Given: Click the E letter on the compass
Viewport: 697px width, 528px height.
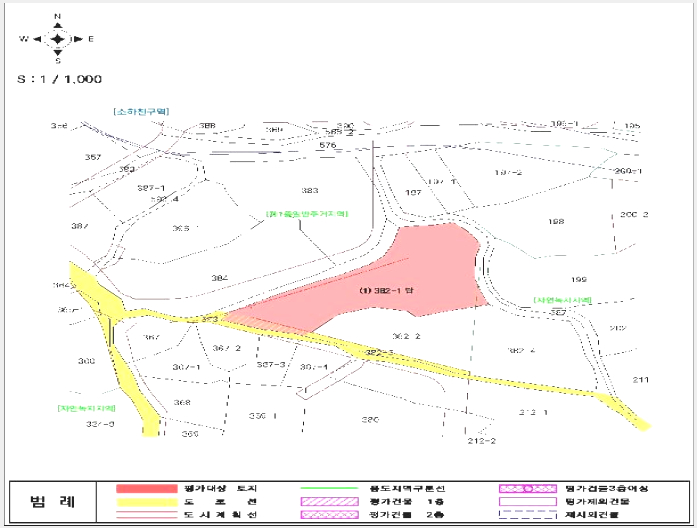Looking at the screenshot, I should (91, 39).
